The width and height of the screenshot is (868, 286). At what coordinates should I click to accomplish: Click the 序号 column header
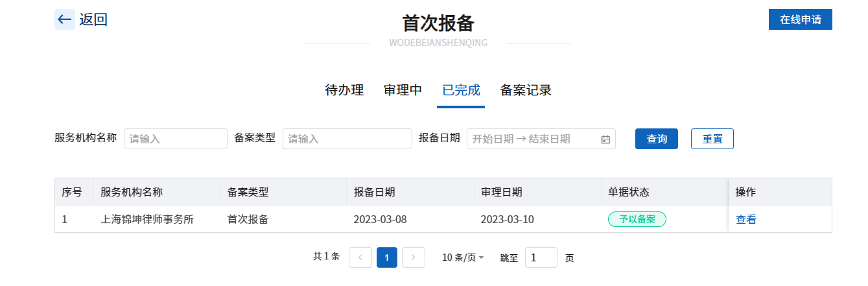[72, 192]
